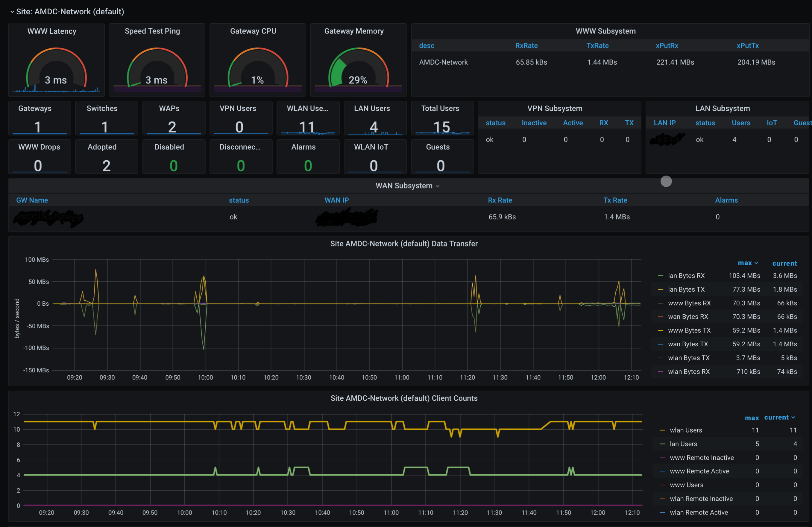Open the LAN Subsystem panel title menu
The width and height of the screenshot is (812, 527).
click(x=723, y=108)
